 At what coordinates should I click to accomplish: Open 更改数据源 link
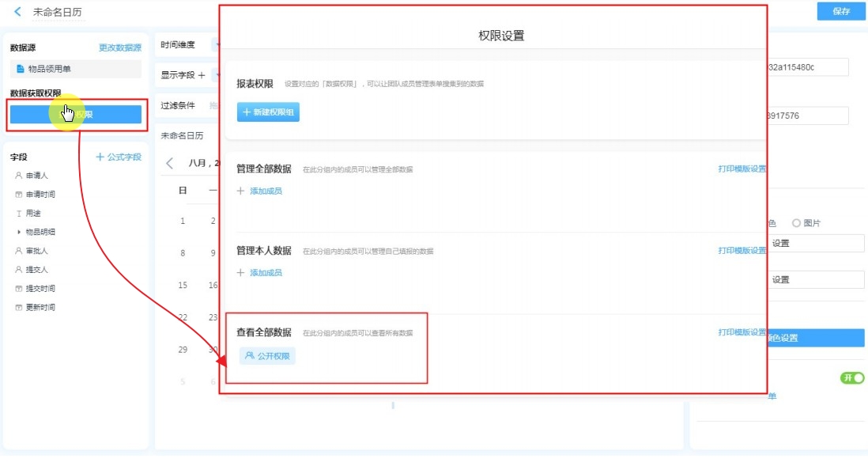click(x=120, y=48)
